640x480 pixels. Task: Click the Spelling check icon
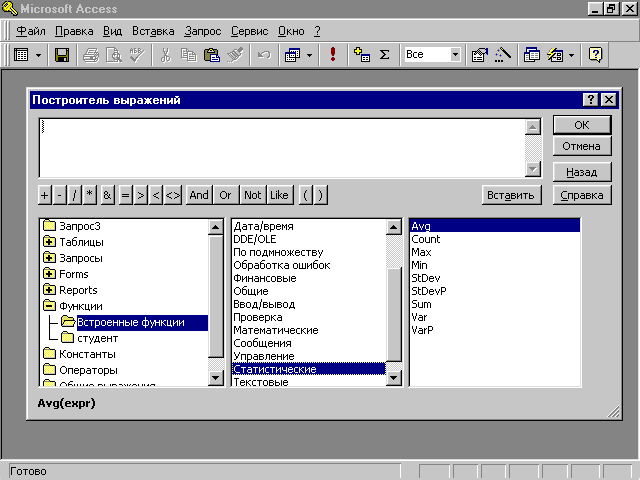click(x=137, y=55)
